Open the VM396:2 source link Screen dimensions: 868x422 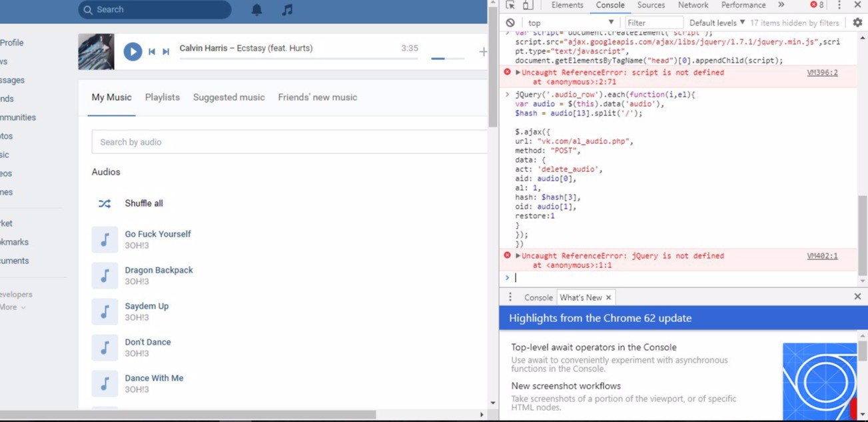[822, 73]
